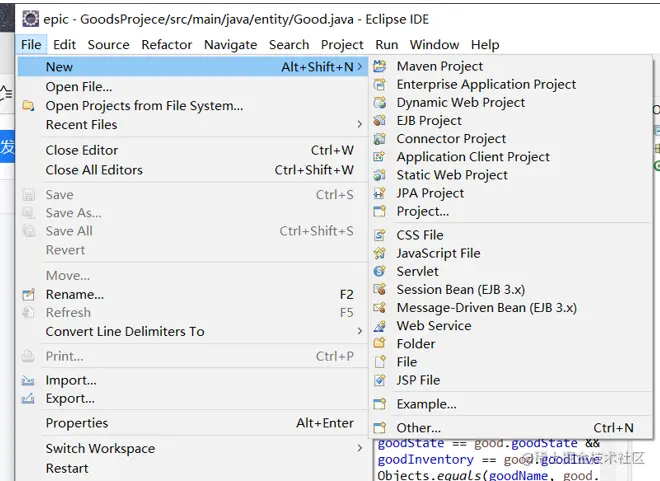Open the Refactor menu
This screenshot has height=481, width=660.
[x=166, y=44]
